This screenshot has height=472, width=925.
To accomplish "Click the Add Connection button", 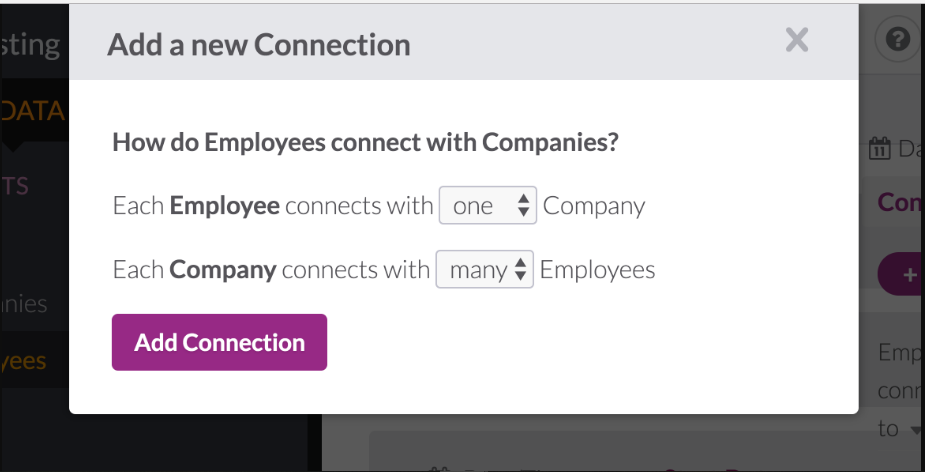I will [219, 342].
